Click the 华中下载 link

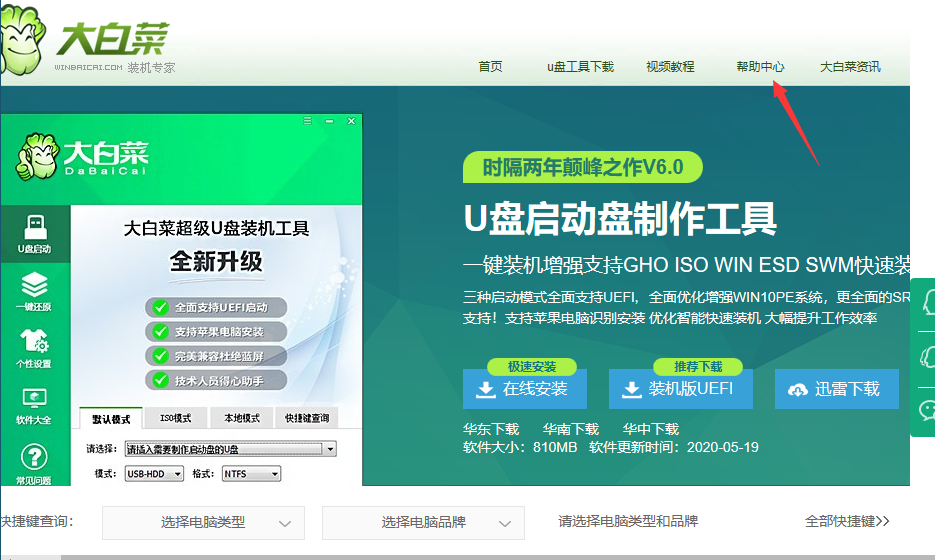pyautogui.click(x=651, y=429)
